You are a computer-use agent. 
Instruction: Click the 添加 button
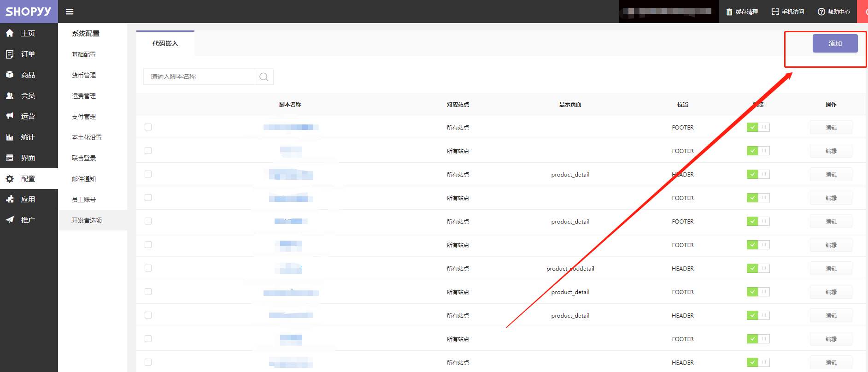pos(835,43)
